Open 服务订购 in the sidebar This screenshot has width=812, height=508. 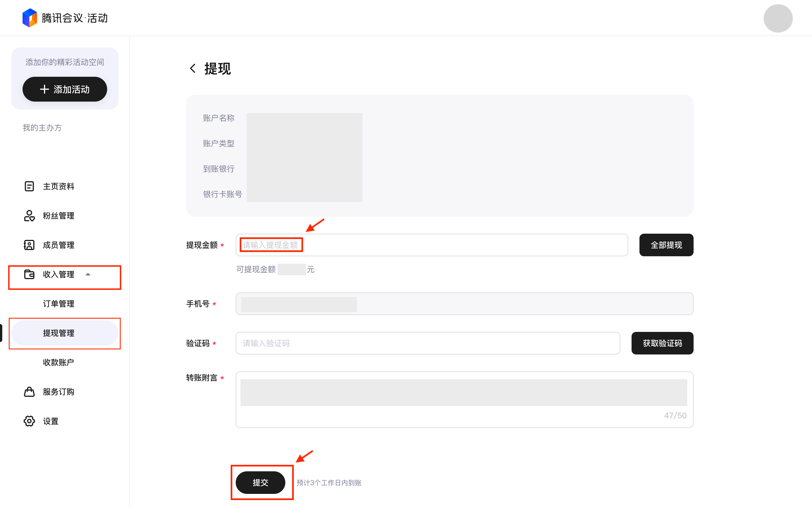65,391
